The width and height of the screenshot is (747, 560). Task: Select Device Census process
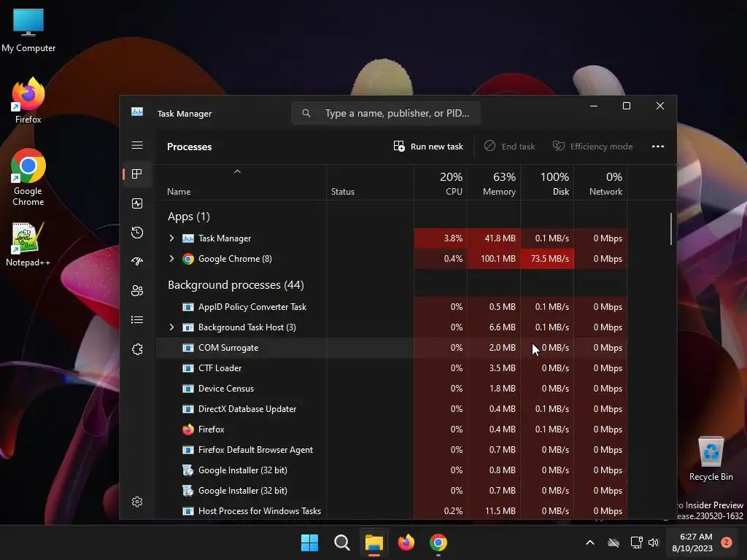tap(392, 389)
